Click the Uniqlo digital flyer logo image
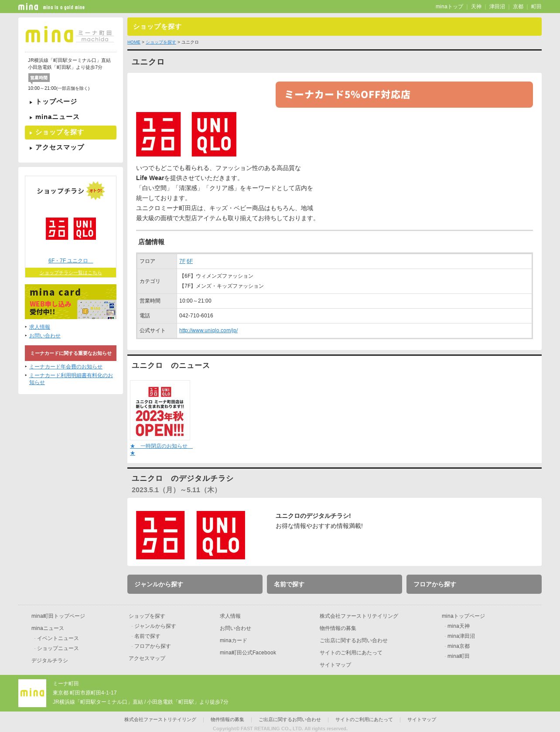The width and height of the screenshot is (560, 732). [191, 535]
